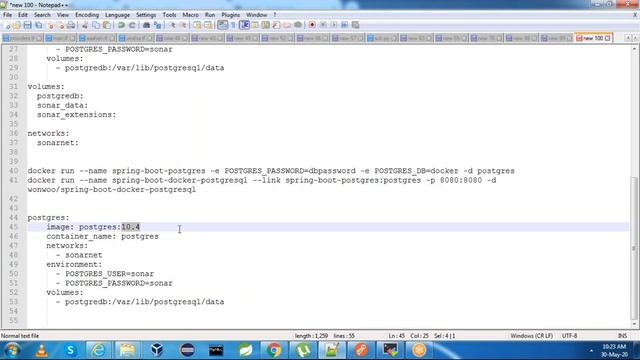Click line 32 text 'postgredb:'
Image resolution: width=640 pixels, height=360 pixels.
pyautogui.click(x=60, y=96)
